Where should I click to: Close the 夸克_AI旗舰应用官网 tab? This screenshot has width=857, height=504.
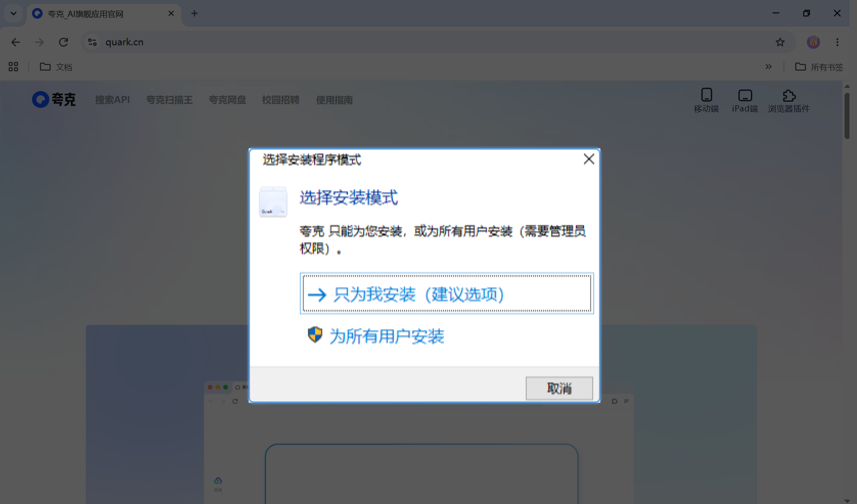[171, 14]
